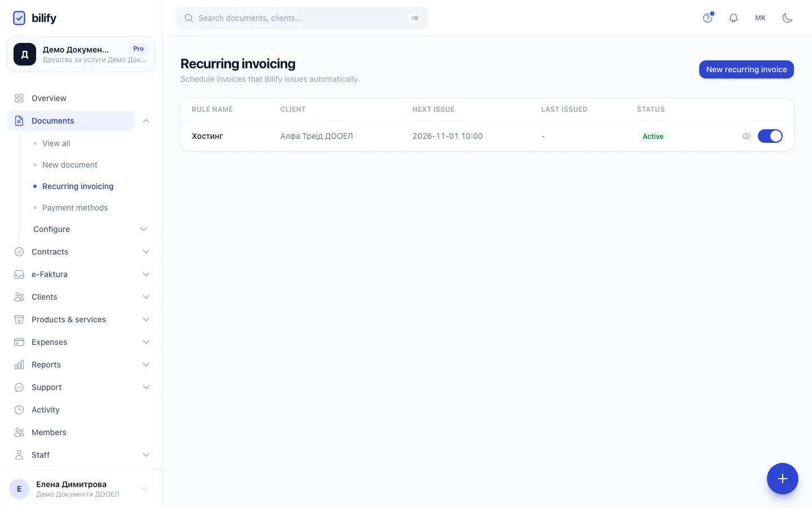Viewport: 812px width, 508px height.
Task: Click the Active status badge
Action: [x=653, y=136]
